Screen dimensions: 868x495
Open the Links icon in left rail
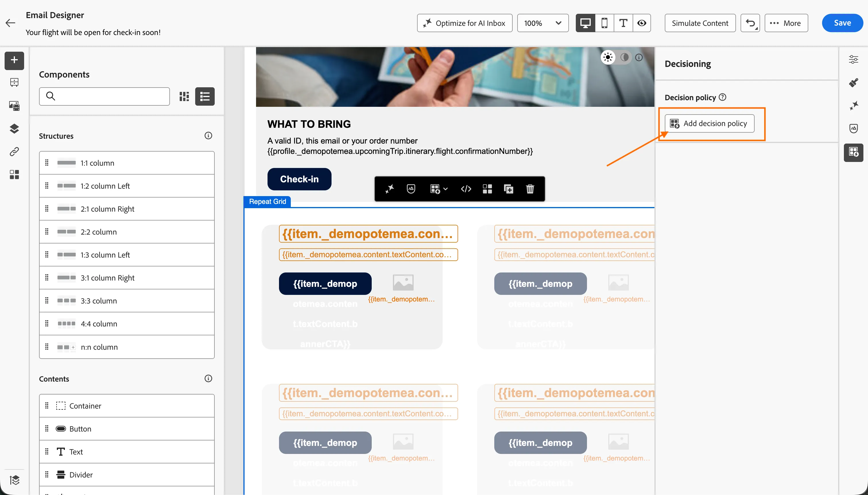(14, 151)
